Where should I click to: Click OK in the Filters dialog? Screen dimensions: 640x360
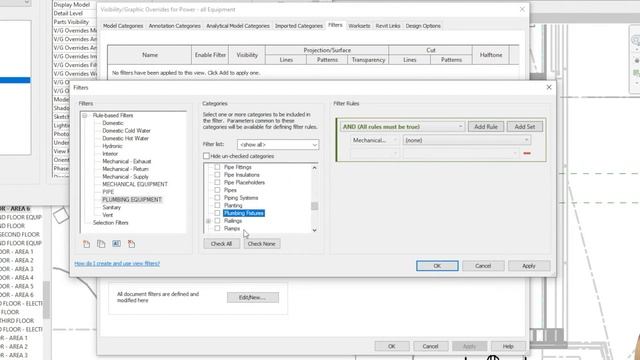click(437, 266)
